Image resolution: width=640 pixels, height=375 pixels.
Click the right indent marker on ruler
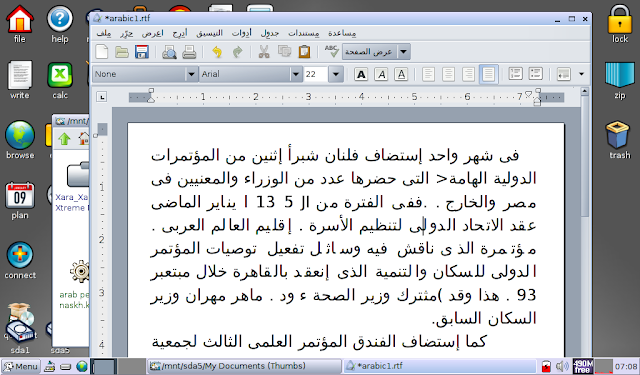(537, 97)
